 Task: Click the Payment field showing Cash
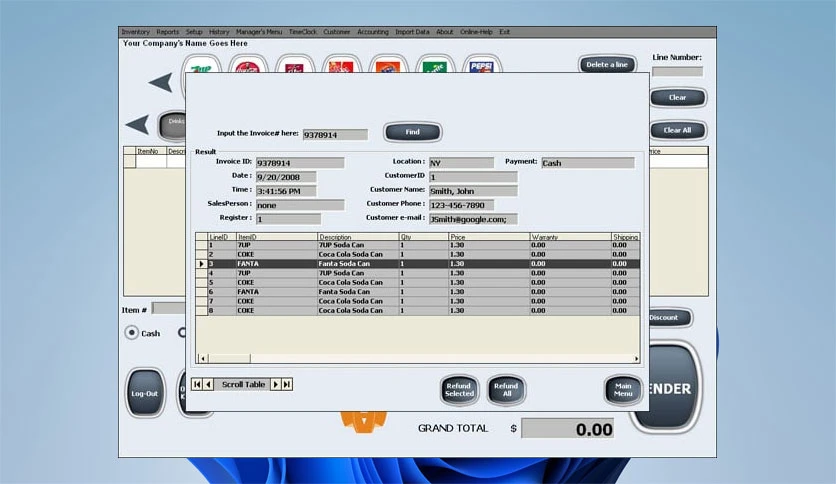coord(588,163)
